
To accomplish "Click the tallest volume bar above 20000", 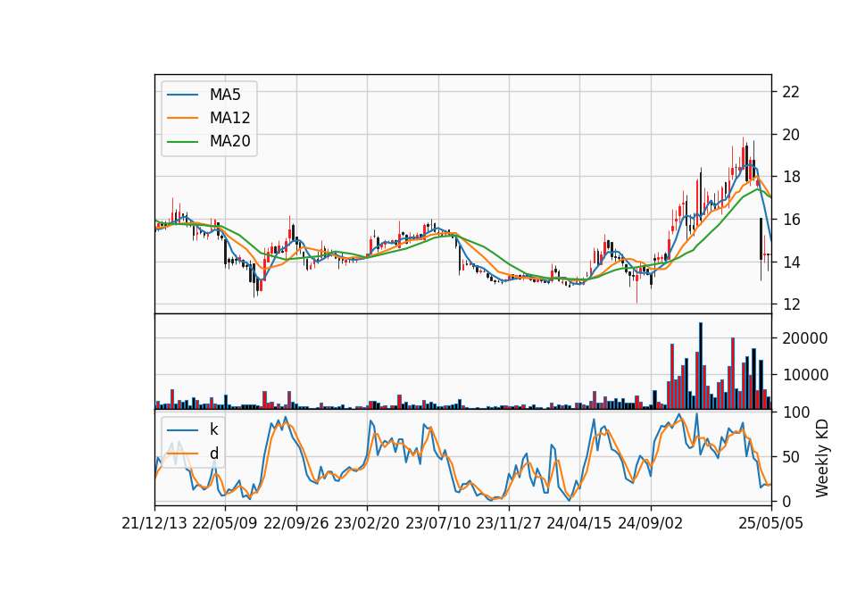I will (701, 366).
